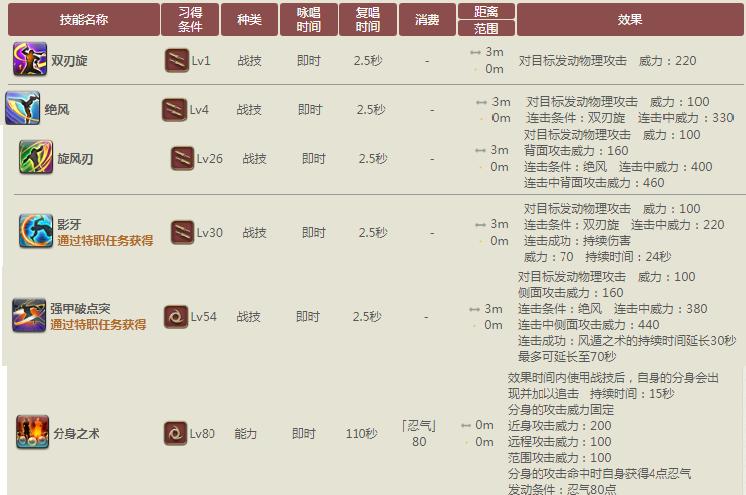Click 持续时间：24秒 text

628,257
